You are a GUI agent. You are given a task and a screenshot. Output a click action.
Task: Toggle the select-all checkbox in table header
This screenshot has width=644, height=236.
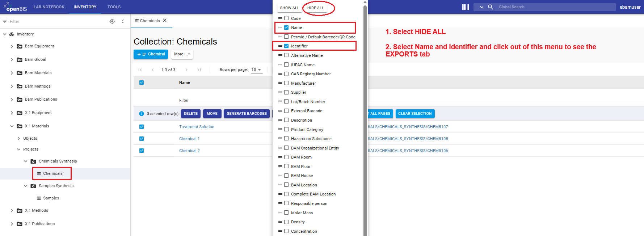tap(142, 83)
